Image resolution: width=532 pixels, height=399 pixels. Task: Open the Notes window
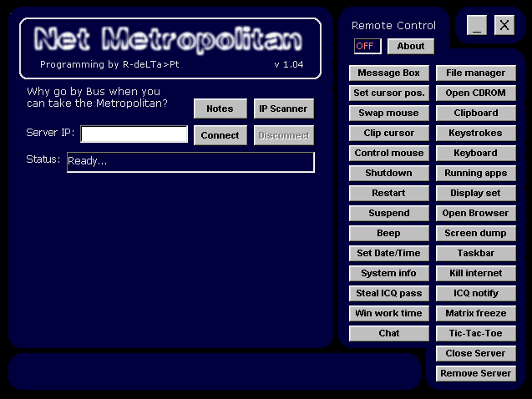(220, 109)
